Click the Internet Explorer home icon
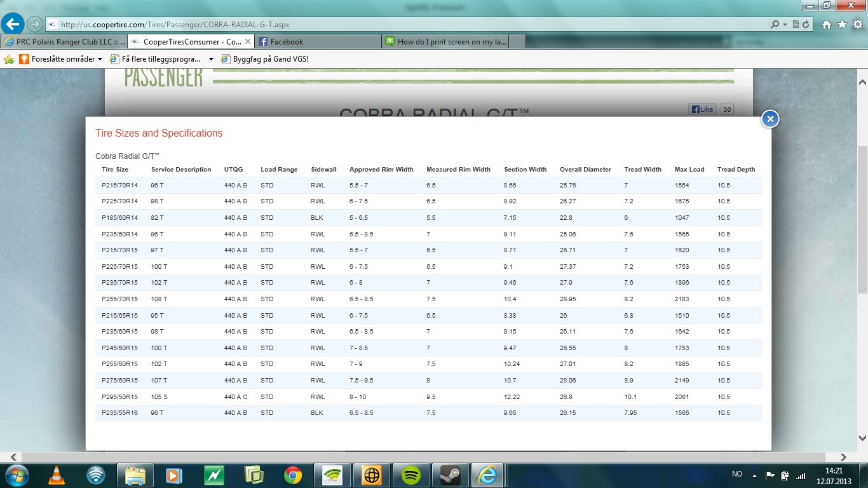The image size is (868, 488). tap(827, 25)
